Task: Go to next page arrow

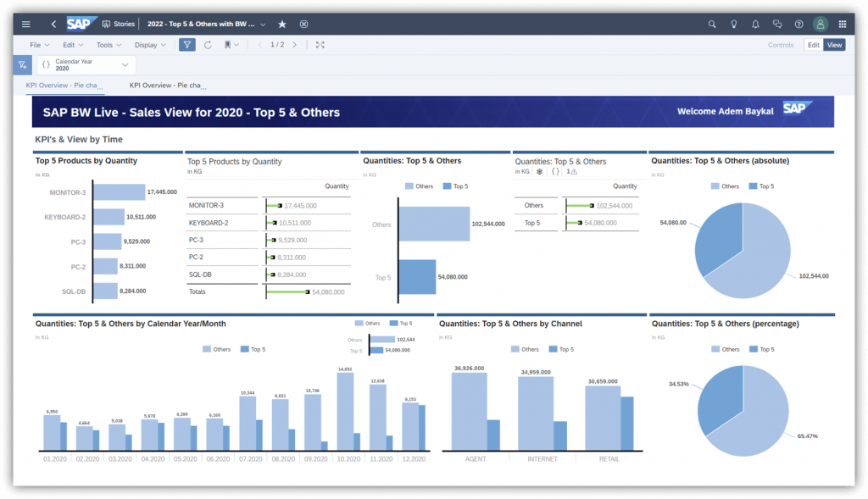Action: pos(294,45)
